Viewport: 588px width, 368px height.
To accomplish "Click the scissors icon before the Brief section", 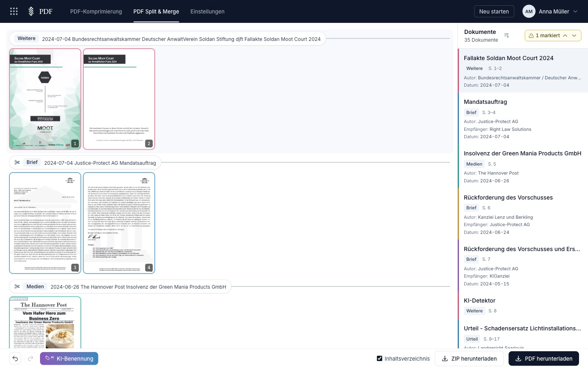I will [17, 162].
